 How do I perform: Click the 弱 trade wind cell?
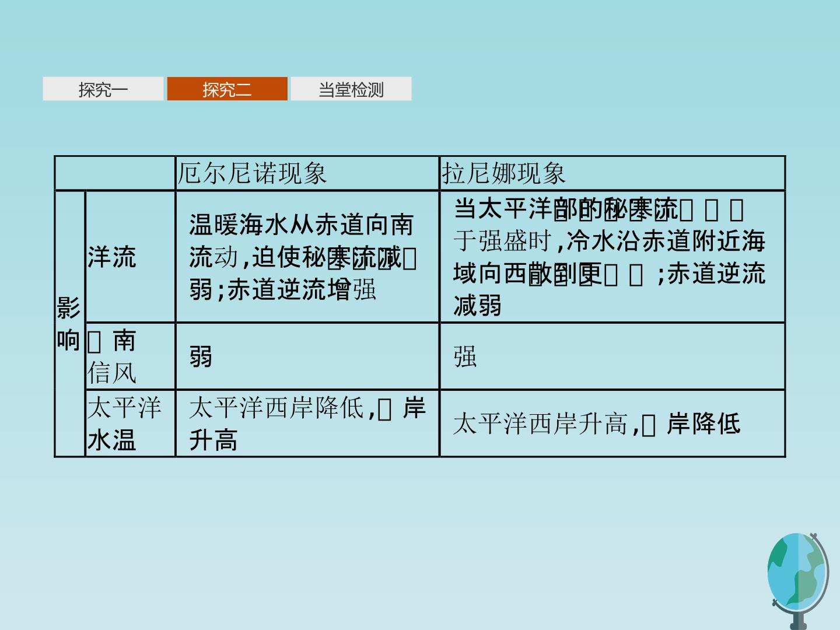307,356
